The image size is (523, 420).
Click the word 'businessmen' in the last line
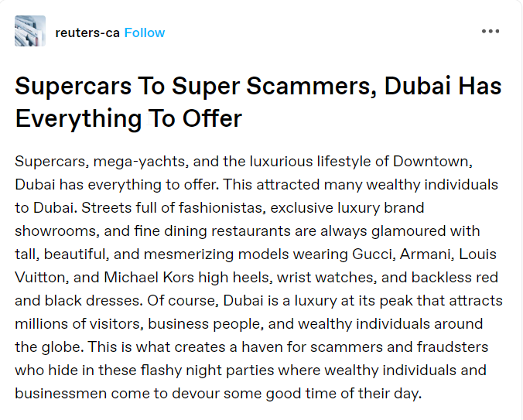(60, 394)
